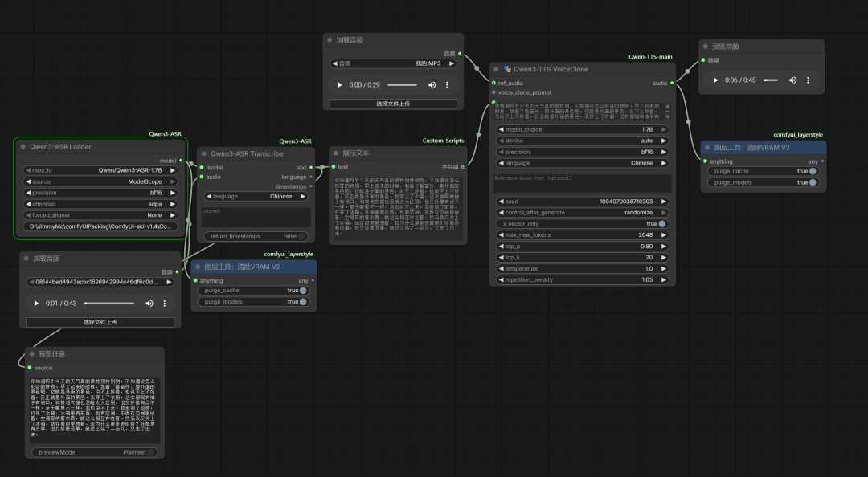Click the Qwen3-TTS VoiceClone text box scrollbar
This screenshot has height=477, width=868.
[x=668, y=112]
